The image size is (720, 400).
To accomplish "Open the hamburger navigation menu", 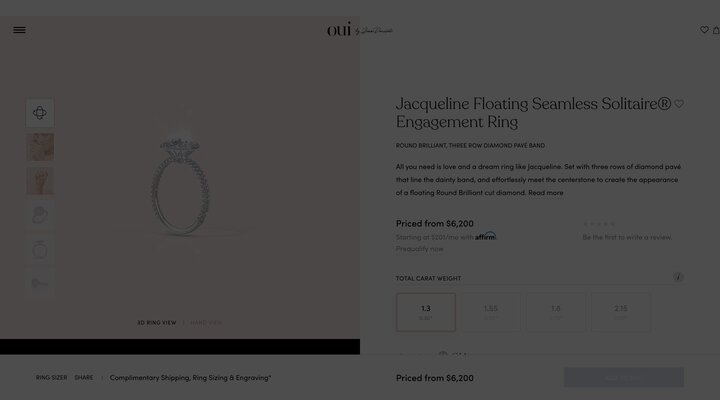I will tap(19, 30).
